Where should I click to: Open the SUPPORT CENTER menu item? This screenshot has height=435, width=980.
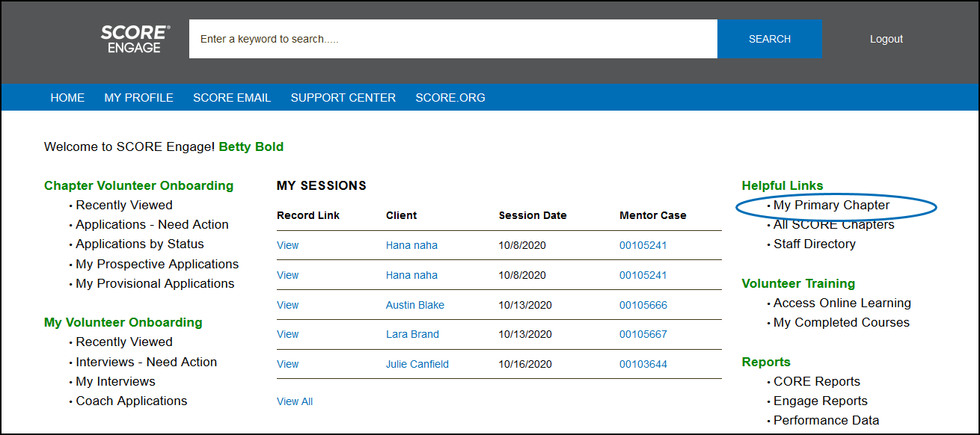pyautogui.click(x=343, y=98)
